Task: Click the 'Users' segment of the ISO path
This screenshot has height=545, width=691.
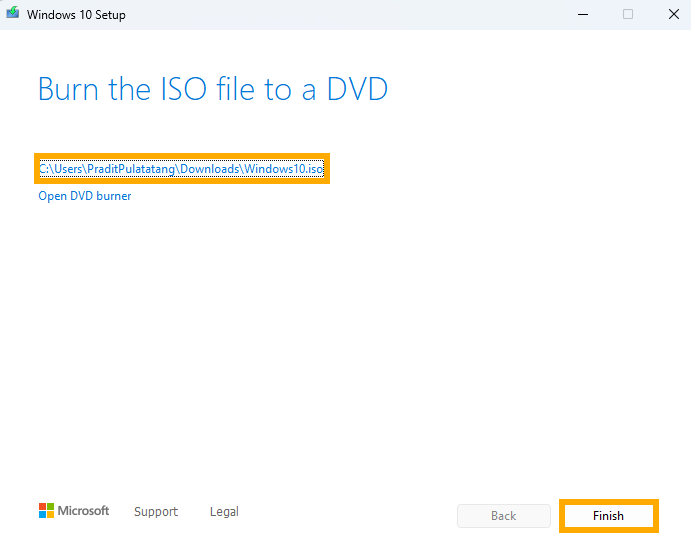Action: point(68,169)
